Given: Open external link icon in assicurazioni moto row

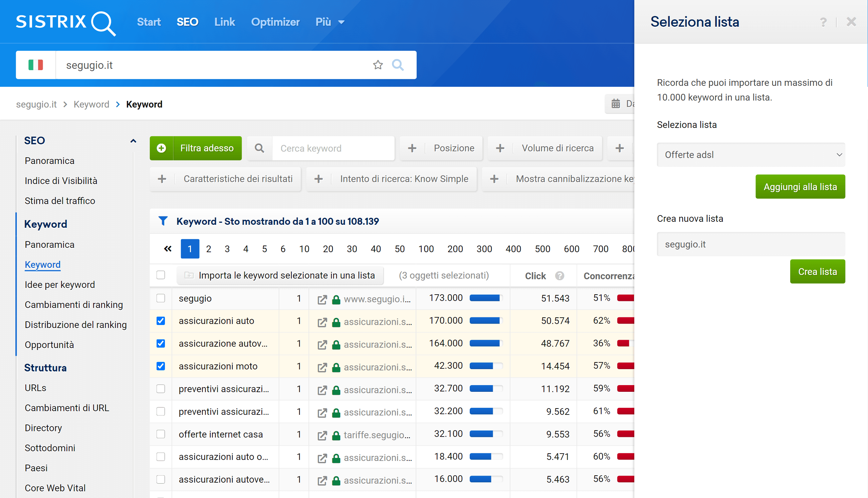Looking at the screenshot, I should 322,368.
